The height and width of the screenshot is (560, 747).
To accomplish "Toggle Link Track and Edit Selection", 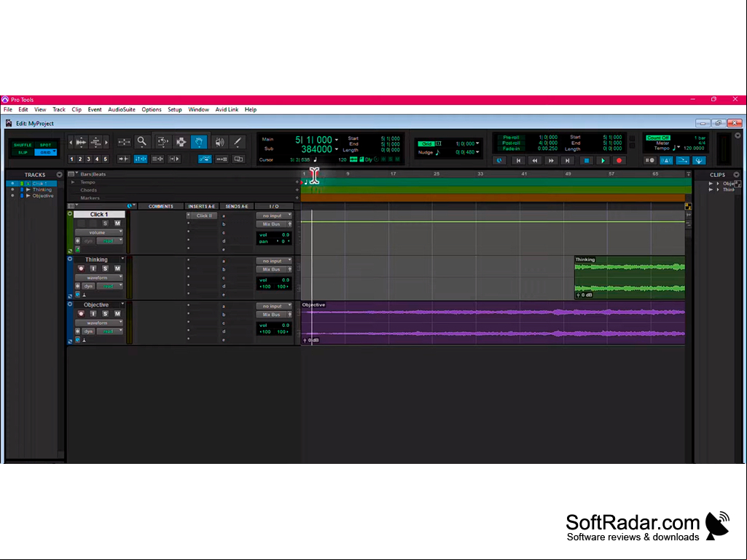I will pos(157,159).
